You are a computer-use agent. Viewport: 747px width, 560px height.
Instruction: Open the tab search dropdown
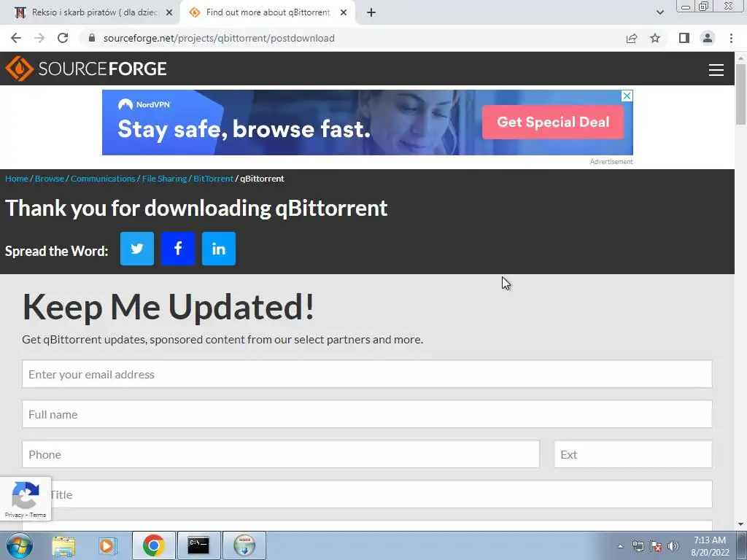click(659, 12)
